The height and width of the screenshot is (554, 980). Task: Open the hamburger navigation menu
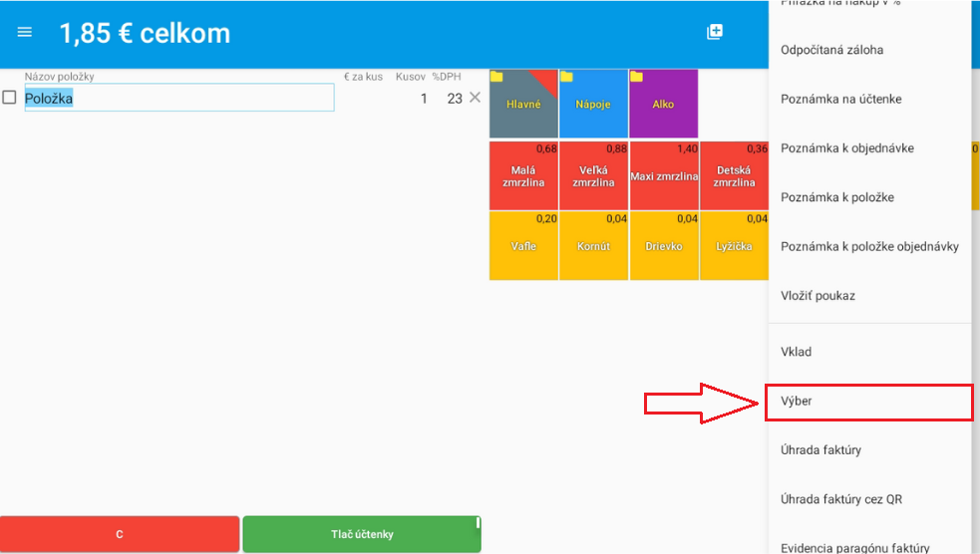[x=25, y=32]
